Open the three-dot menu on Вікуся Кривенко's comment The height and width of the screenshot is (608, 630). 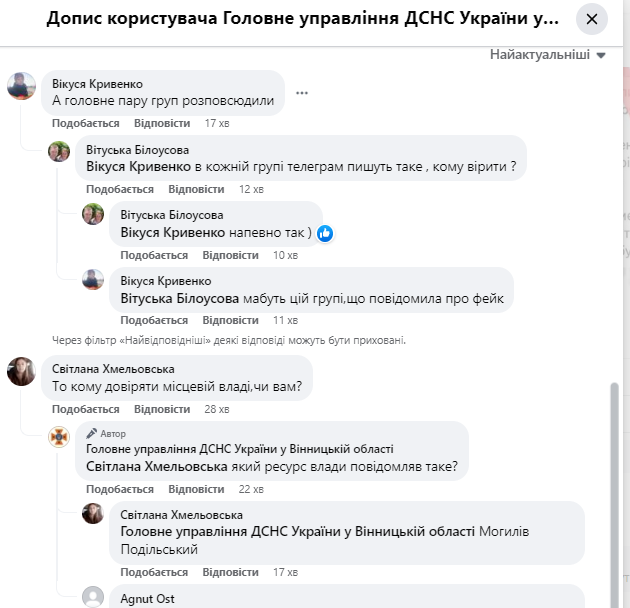click(301, 93)
